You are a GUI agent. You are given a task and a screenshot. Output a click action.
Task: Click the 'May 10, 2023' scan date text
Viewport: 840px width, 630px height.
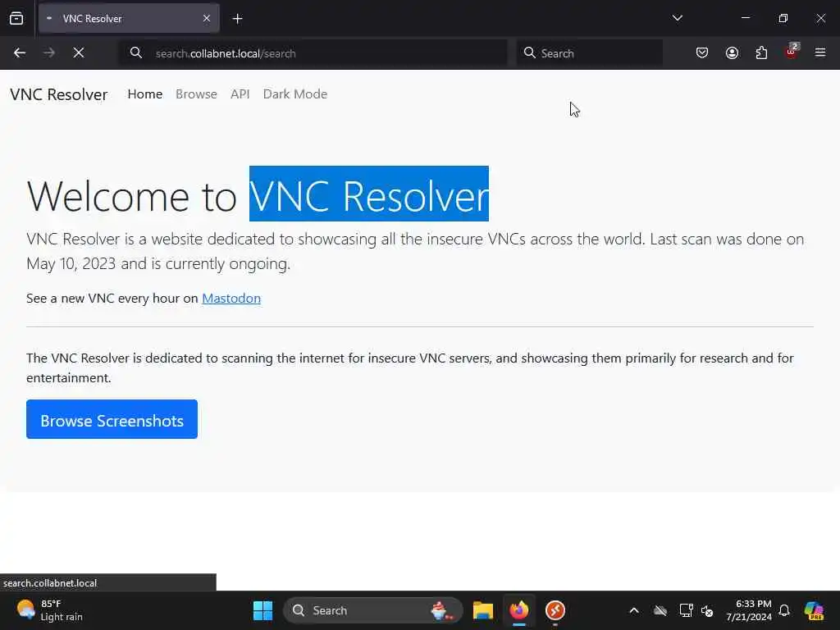tap(71, 263)
